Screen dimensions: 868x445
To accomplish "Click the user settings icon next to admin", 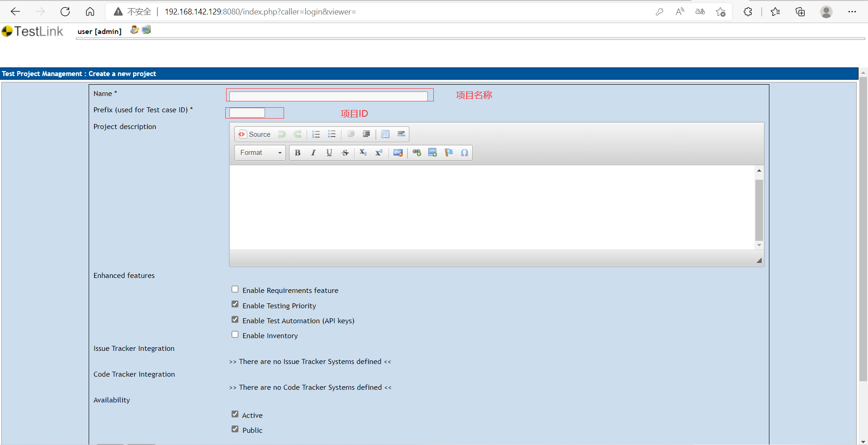I will pyautogui.click(x=134, y=30).
